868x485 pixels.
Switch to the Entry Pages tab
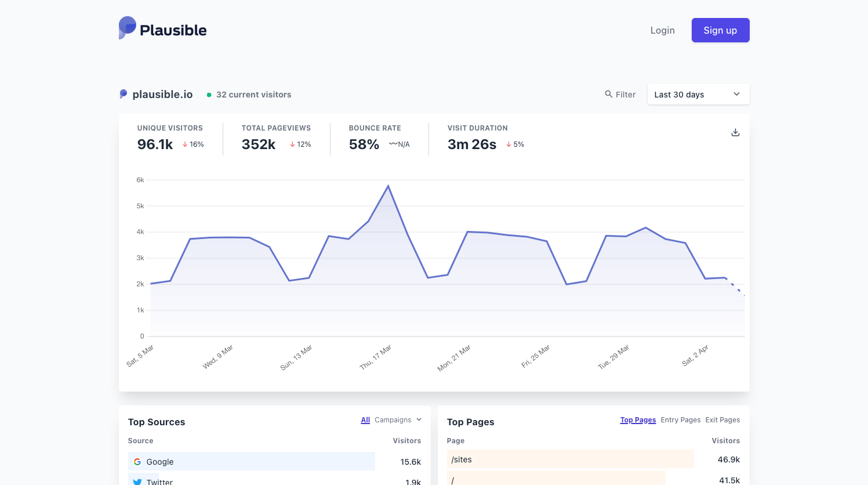click(x=681, y=420)
